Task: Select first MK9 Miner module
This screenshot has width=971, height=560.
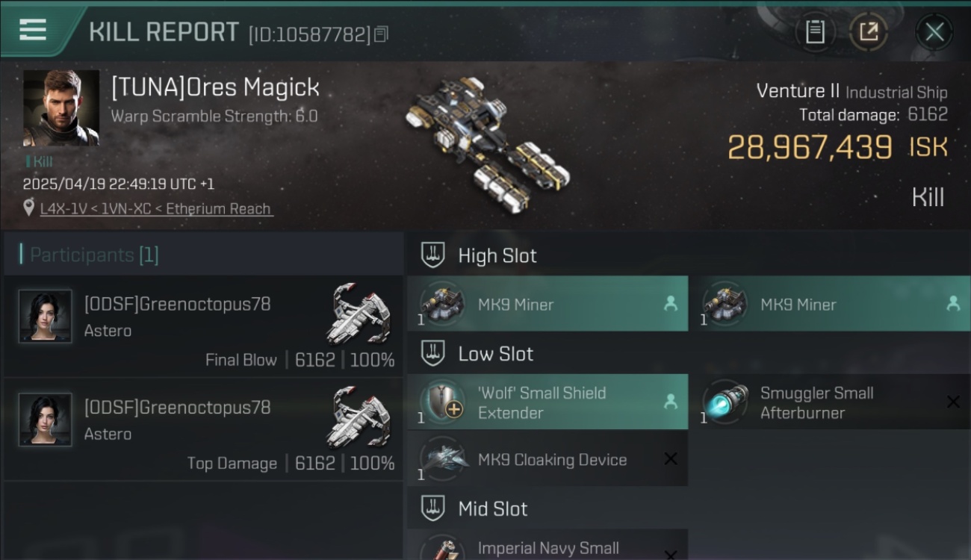Action: click(x=547, y=304)
